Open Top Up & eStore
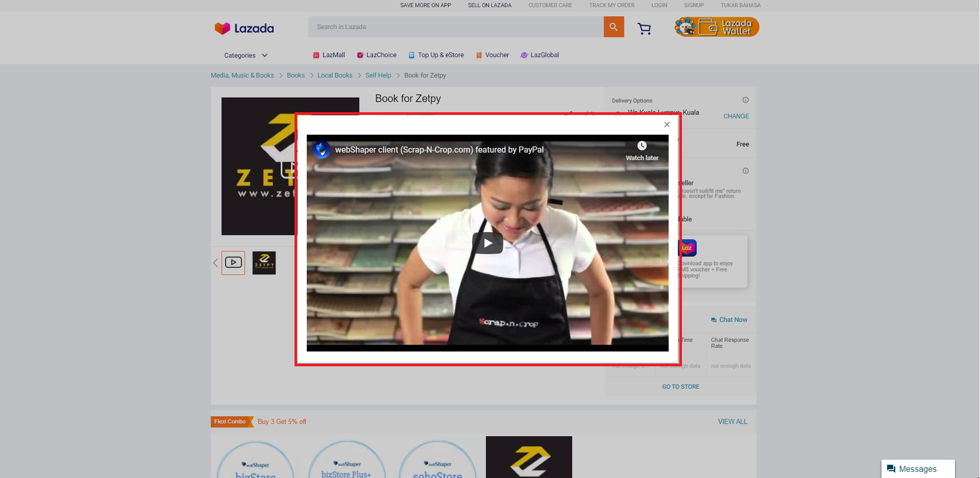980x478 pixels. pos(436,55)
